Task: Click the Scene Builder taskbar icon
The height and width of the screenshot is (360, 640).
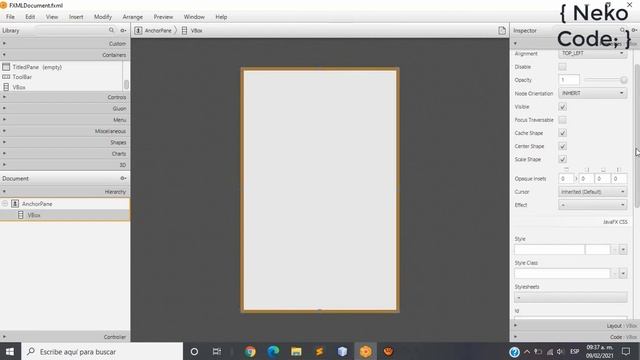Action: coord(366,351)
